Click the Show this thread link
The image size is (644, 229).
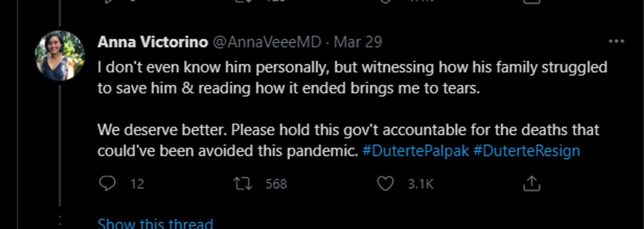(155, 223)
